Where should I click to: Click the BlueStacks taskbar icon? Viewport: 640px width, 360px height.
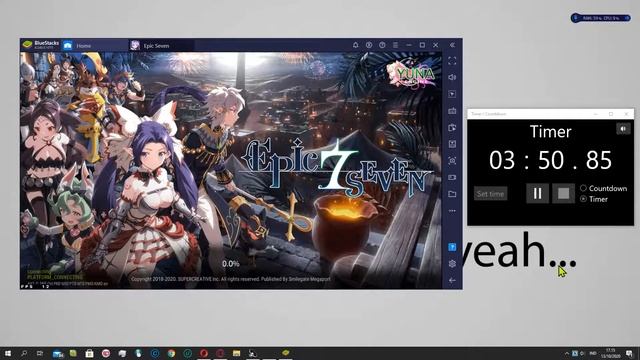(286, 353)
